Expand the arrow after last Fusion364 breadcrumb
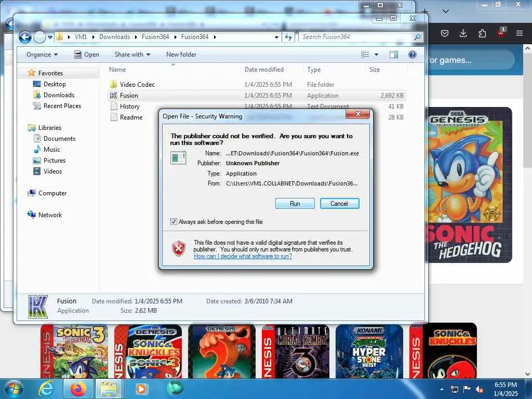 pos(215,37)
